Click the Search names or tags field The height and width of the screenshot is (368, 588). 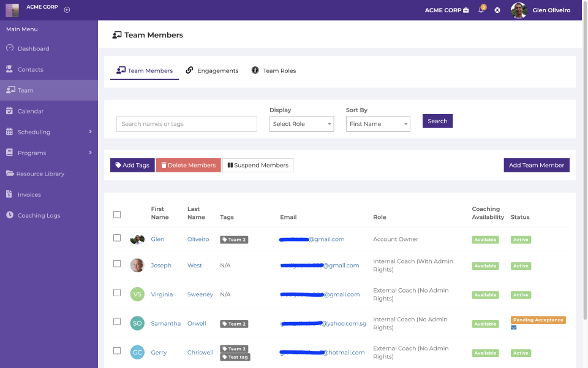pos(187,124)
